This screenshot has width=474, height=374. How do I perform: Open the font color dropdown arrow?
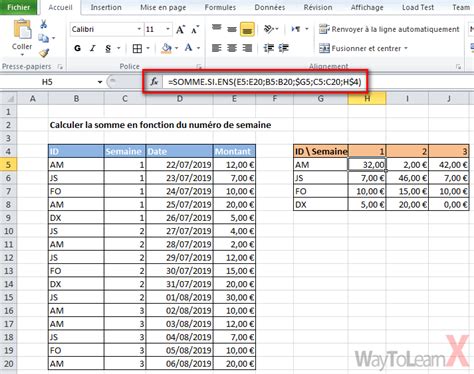pos(198,48)
